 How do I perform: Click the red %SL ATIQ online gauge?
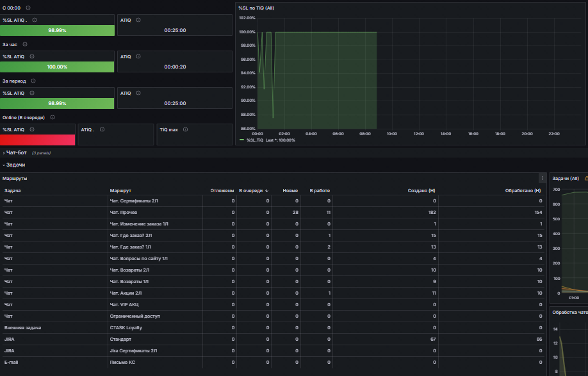pyautogui.click(x=38, y=140)
